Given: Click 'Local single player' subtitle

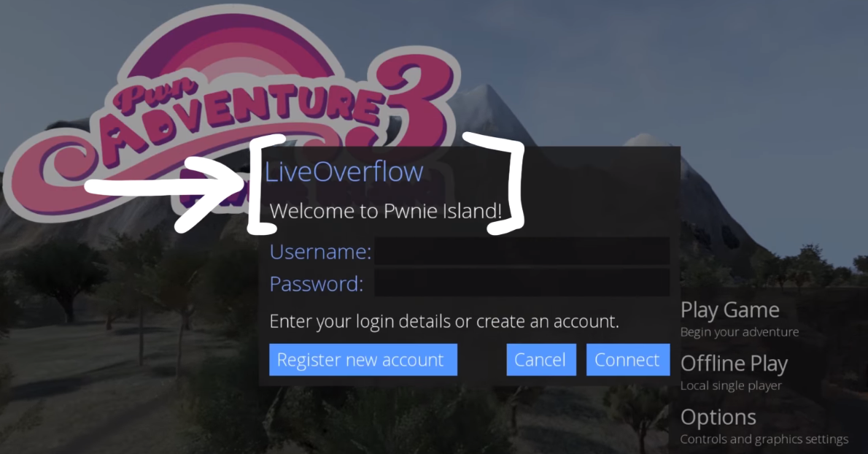Looking at the screenshot, I should point(731,386).
